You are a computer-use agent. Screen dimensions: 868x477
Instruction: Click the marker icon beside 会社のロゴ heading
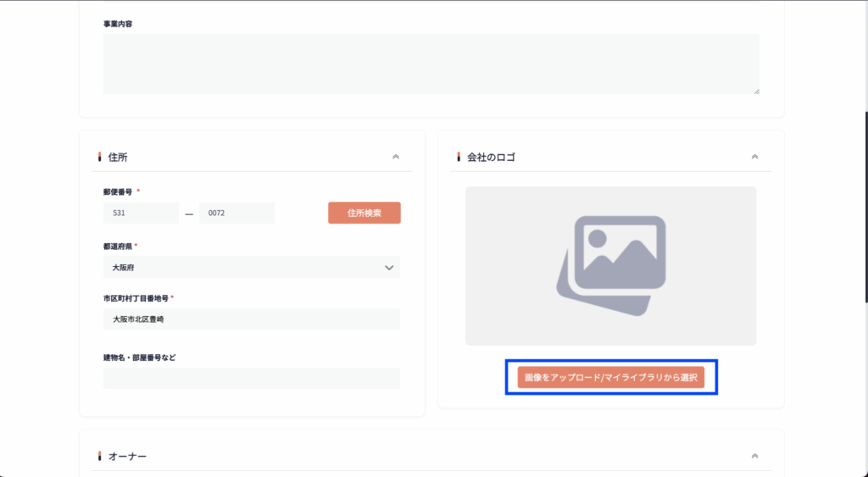point(459,157)
